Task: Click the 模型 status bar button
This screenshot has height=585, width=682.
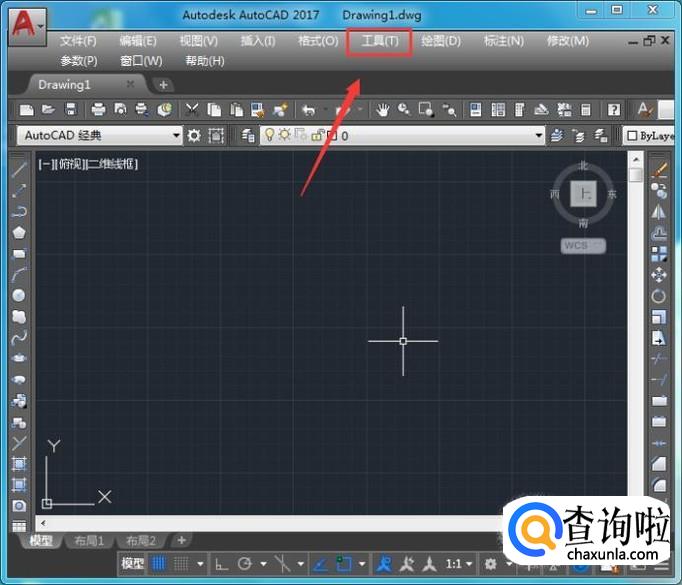Action: pyautogui.click(x=132, y=564)
